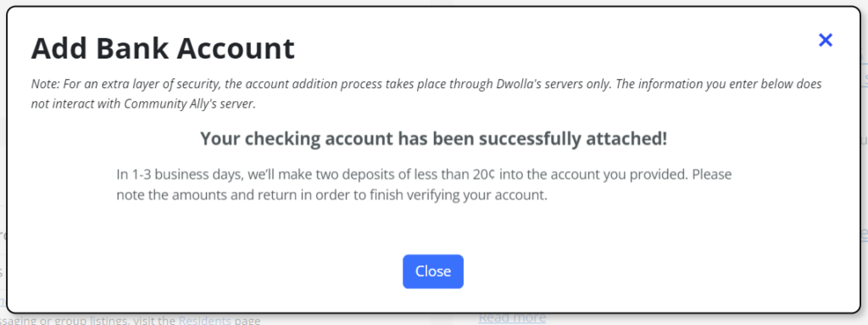Click the word Please ending the first instruction line

click(x=712, y=175)
